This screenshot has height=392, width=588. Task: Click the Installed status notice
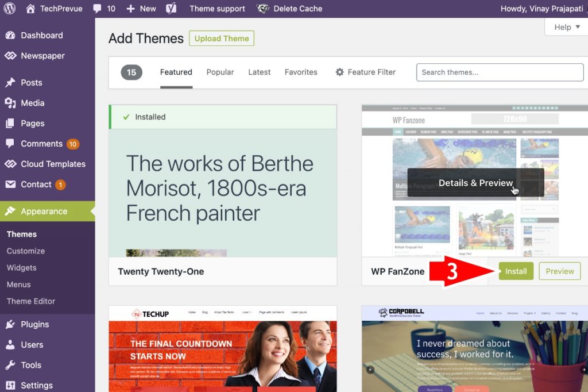click(x=223, y=117)
